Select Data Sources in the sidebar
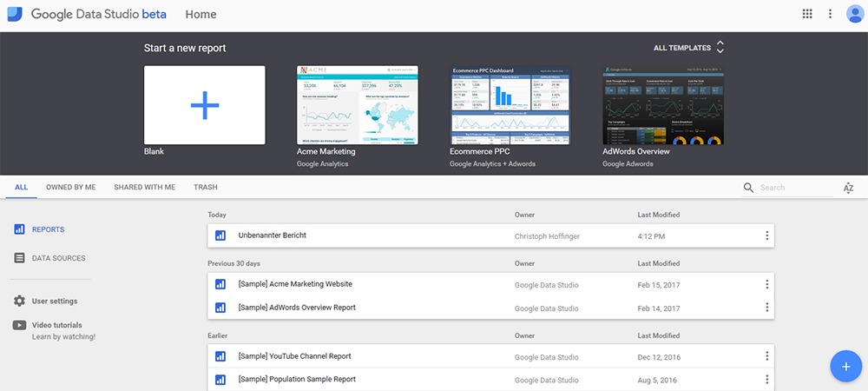 click(x=59, y=258)
